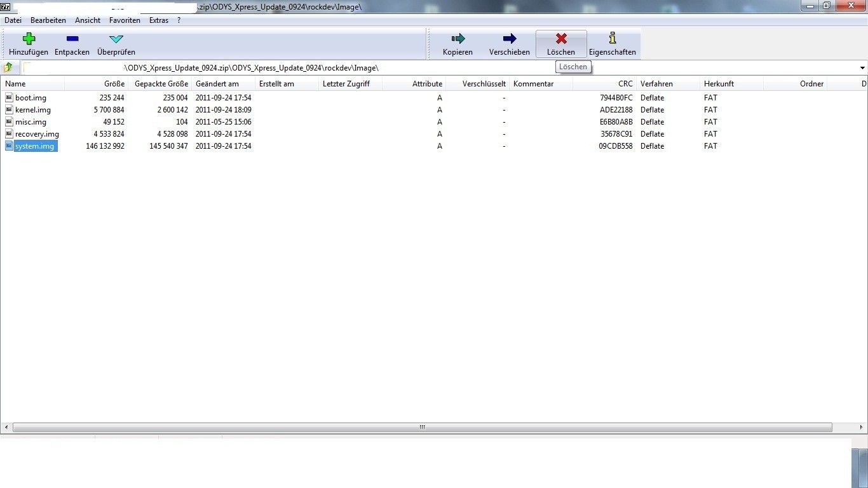Screen dimensions: 868x488
Task: Open the Extras menu
Action: click(x=159, y=20)
